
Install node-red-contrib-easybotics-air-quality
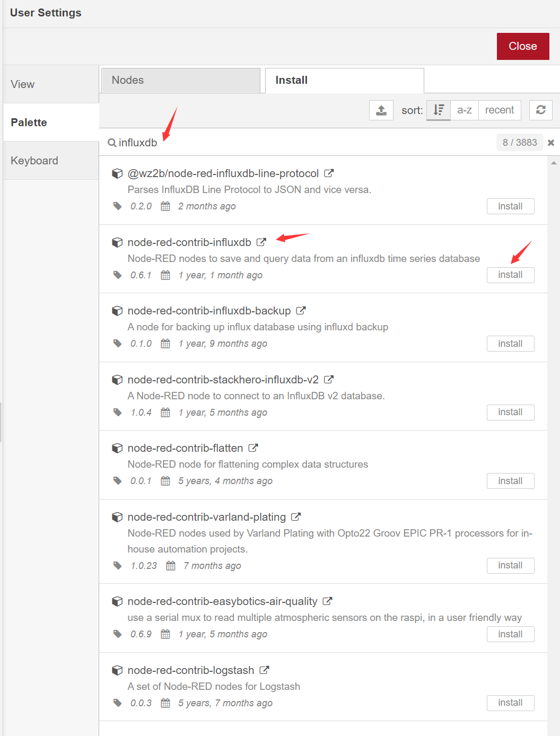(x=510, y=634)
